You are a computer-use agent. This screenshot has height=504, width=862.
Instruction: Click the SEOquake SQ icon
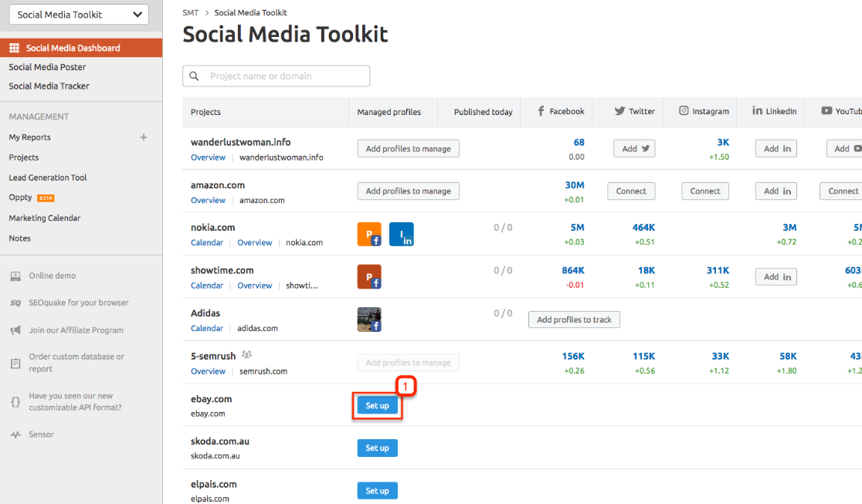click(x=15, y=303)
